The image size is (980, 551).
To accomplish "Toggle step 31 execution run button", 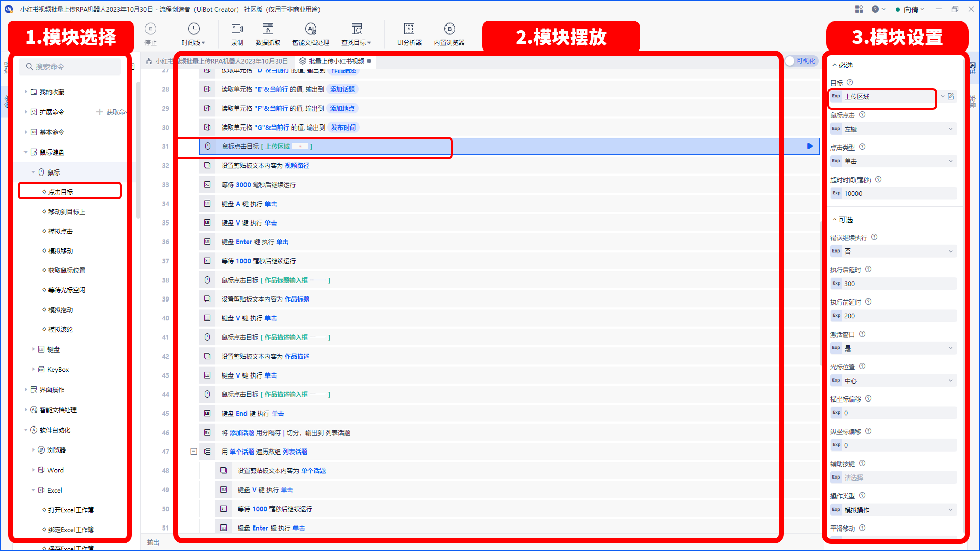I will click(809, 146).
